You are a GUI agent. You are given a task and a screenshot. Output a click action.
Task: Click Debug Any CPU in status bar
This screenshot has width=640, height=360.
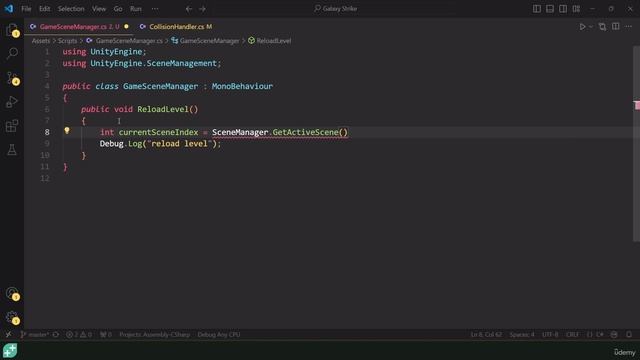click(219, 335)
